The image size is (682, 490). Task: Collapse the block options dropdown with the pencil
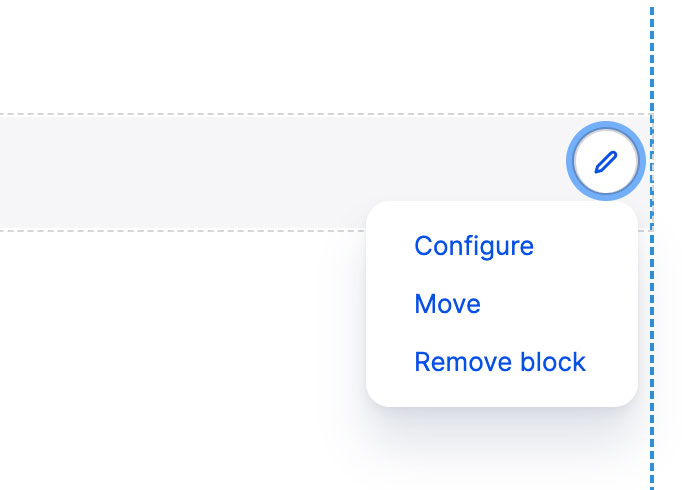605,161
